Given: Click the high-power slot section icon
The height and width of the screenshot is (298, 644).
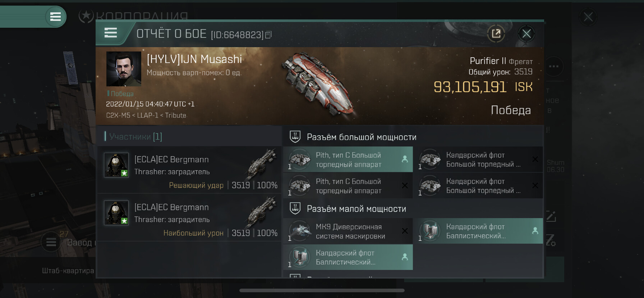Looking at the screenshot, I should (x=295, y=137).
